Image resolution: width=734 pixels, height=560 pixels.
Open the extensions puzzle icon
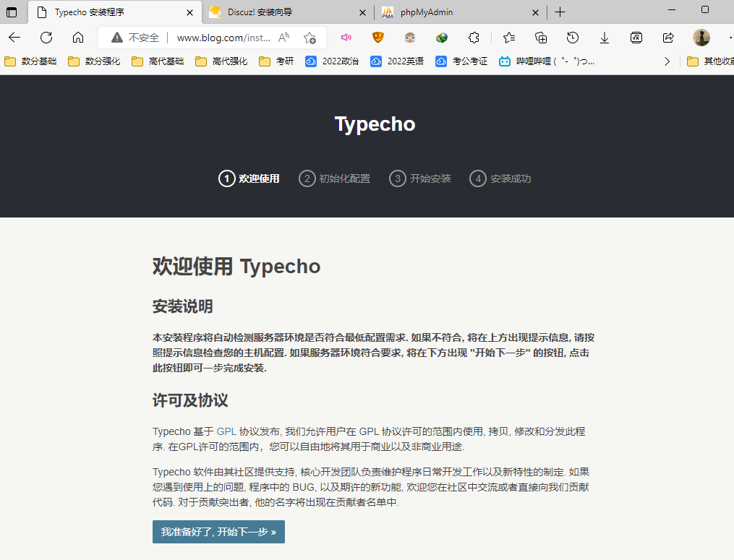pyautogui.click(x=474, y=38)
